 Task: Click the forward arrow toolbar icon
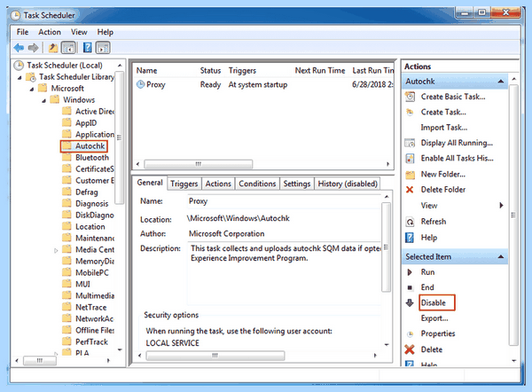pos(33,48)
